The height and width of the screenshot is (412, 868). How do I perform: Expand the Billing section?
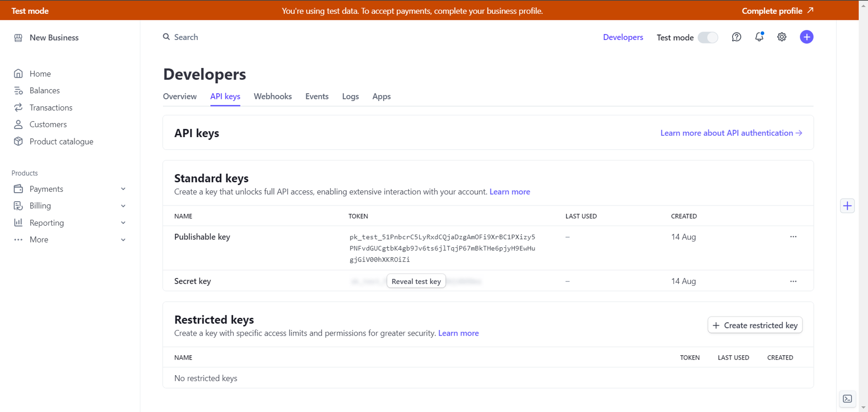tap(123, 206)
